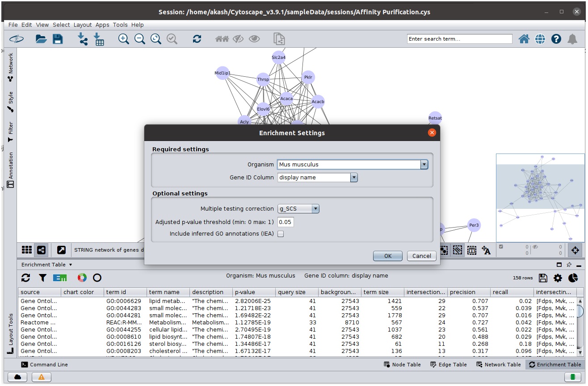Open enrichment settings gear icon

click(558, 278)
